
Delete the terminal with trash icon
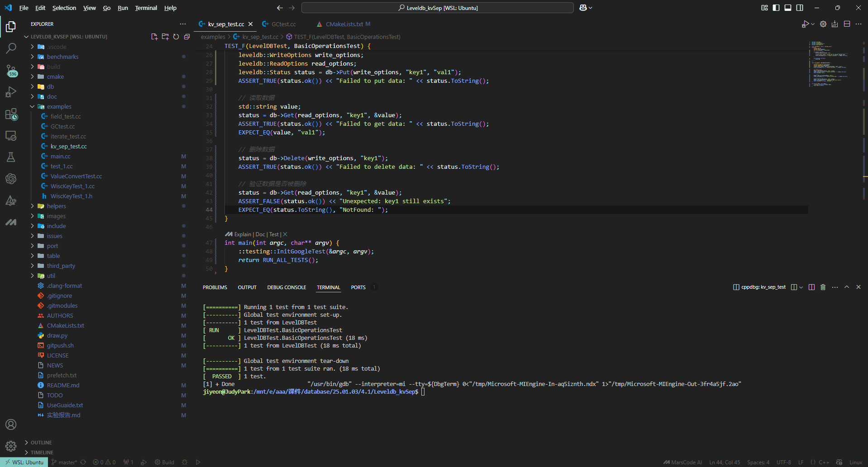click(823, 287)
